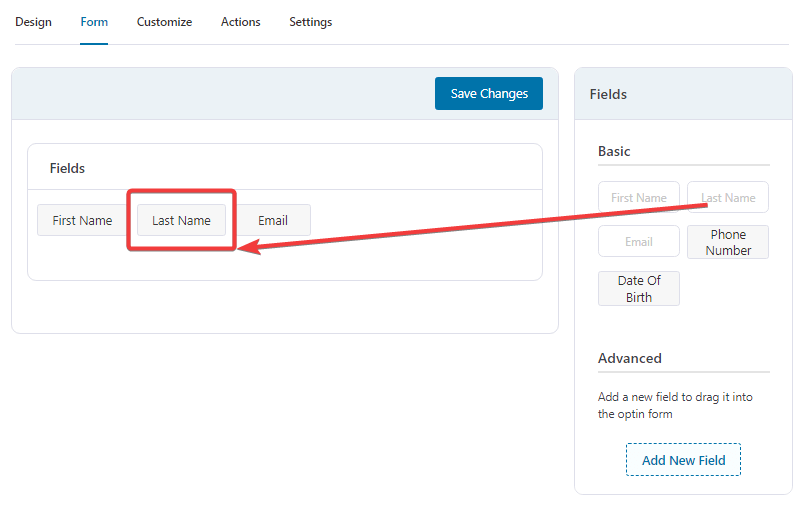Click the Save Changes button

coord(489,94)
